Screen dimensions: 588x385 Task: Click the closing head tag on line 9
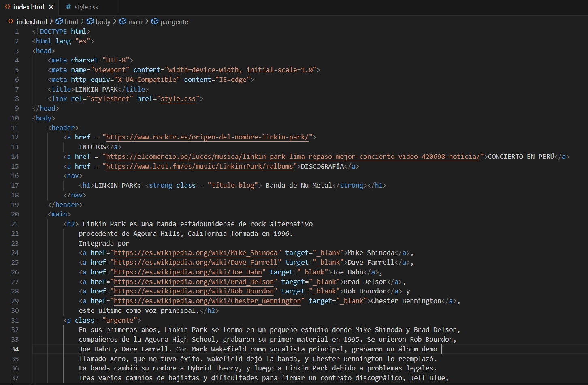click(46, 109)
